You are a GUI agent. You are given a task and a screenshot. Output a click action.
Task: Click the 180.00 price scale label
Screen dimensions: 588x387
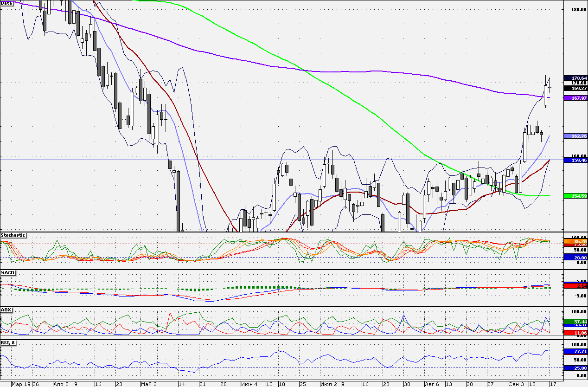[x=577, y=9]
